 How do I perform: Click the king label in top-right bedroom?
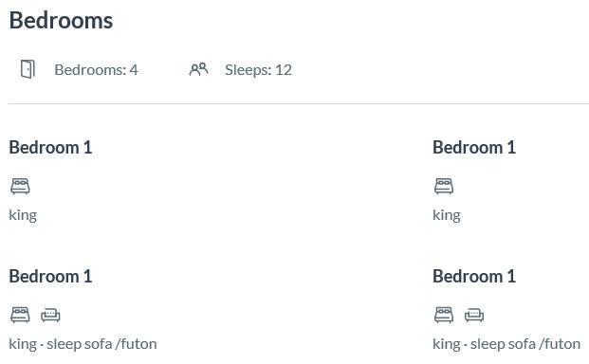coord(447,216)
